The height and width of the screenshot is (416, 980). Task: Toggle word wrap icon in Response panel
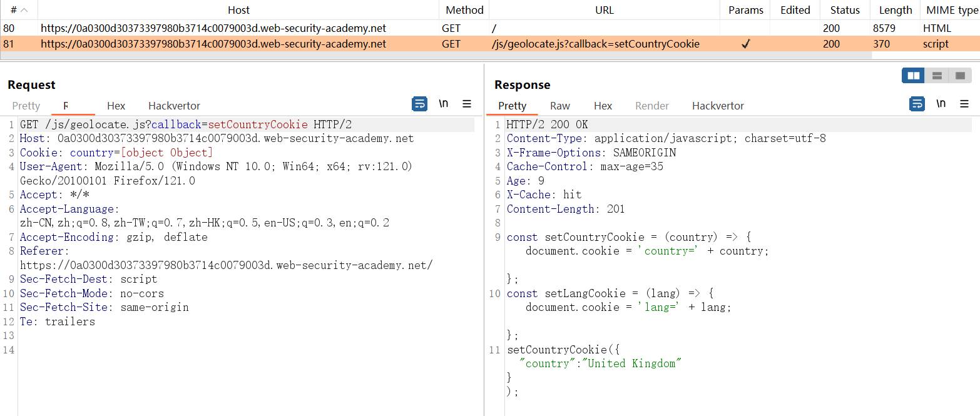point(917,104)
